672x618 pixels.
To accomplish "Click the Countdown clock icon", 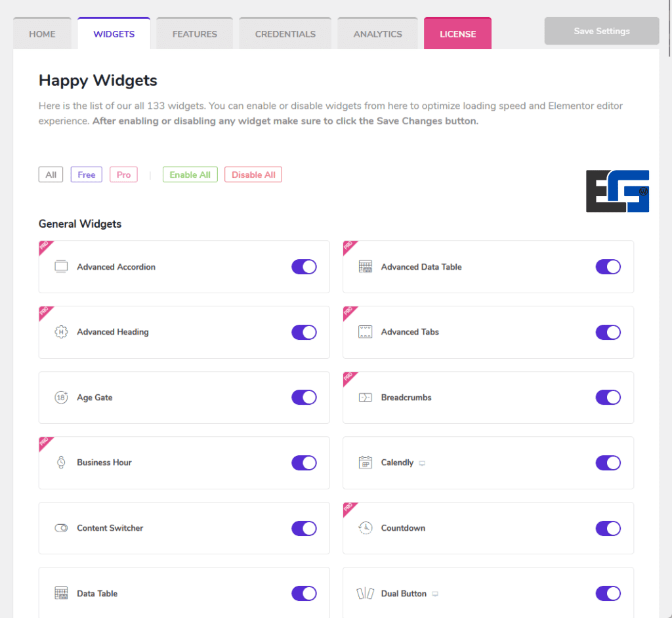I will click(x=365, y=528).
